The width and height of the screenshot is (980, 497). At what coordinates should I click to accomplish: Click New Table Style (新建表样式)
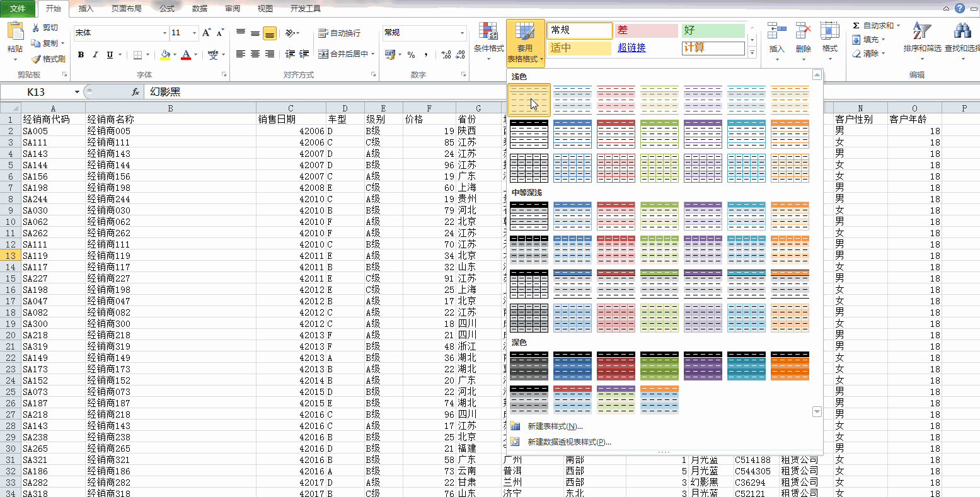pos(555,426)
